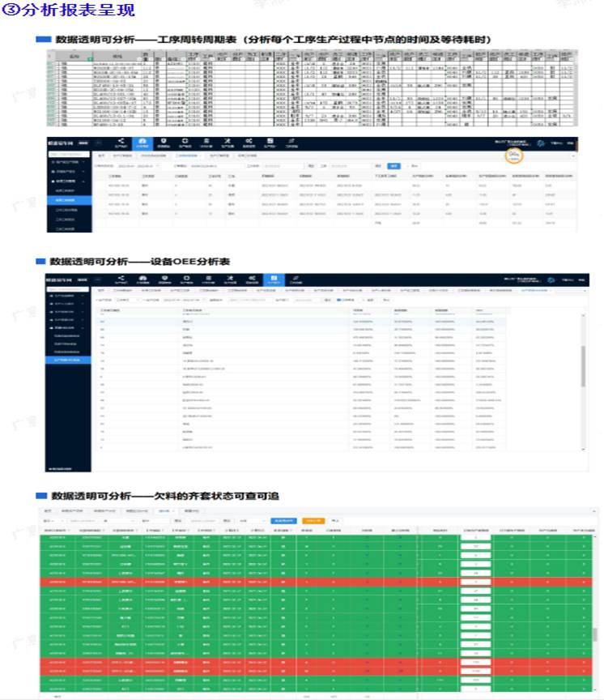Viewport: 604px width, 700px height.
Task: Click the sidebar search field in first app
Action: click(69, 154)
